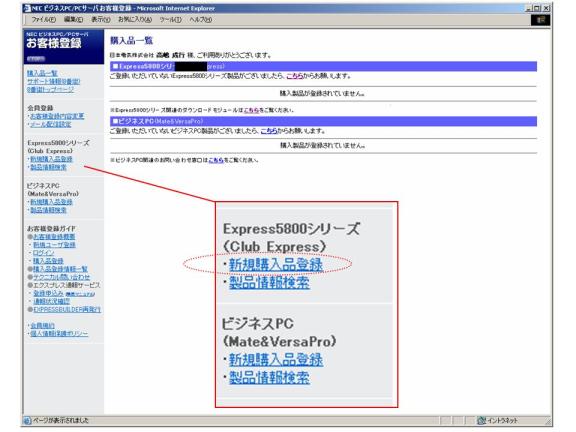
Task: Open the ヘルプ(H) menu
Action: click(201, 19)
